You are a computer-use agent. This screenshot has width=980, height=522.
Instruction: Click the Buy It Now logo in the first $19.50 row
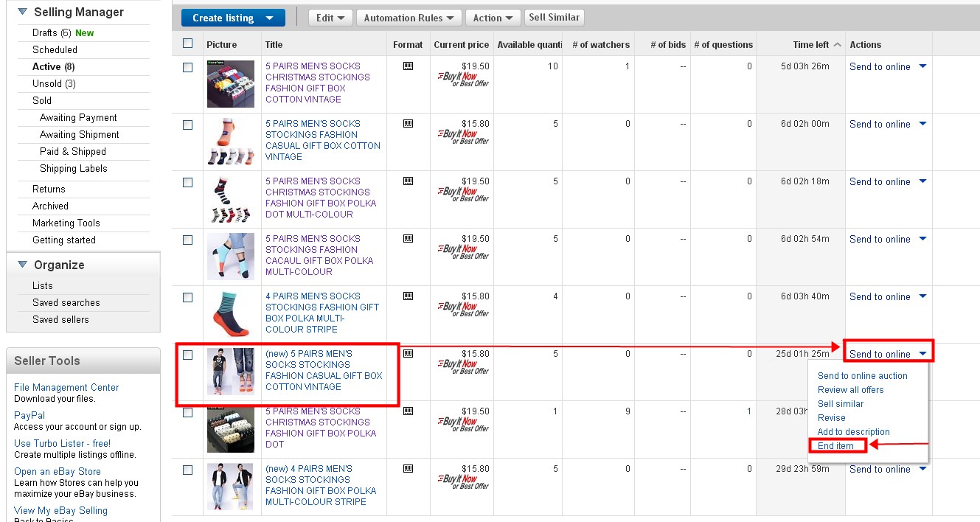[x=464, y=79]
